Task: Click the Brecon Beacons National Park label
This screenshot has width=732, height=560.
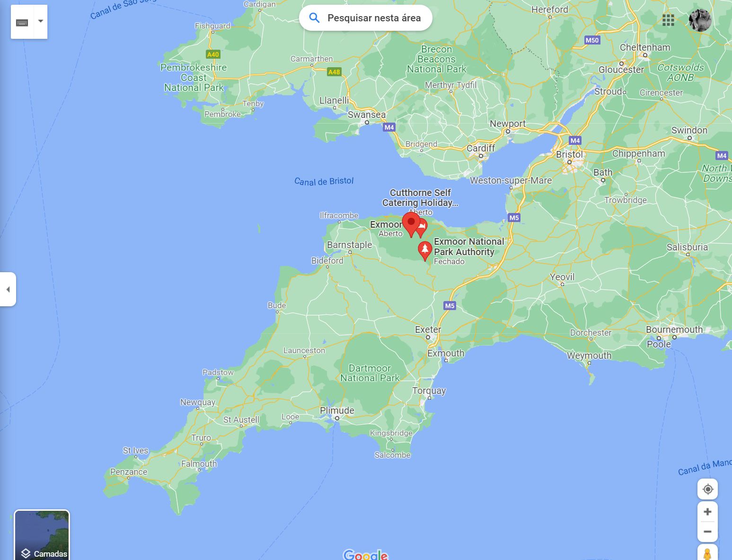Action: click(436, 59)
